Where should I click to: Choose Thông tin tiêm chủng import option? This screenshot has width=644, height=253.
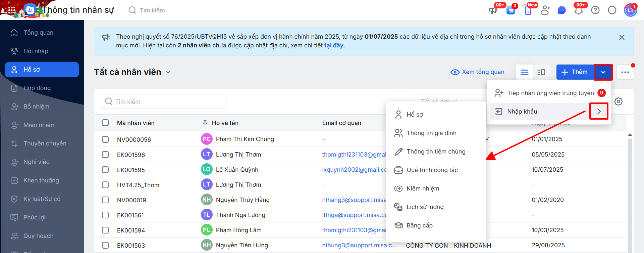pyautogui.click(x=436, y=152)
